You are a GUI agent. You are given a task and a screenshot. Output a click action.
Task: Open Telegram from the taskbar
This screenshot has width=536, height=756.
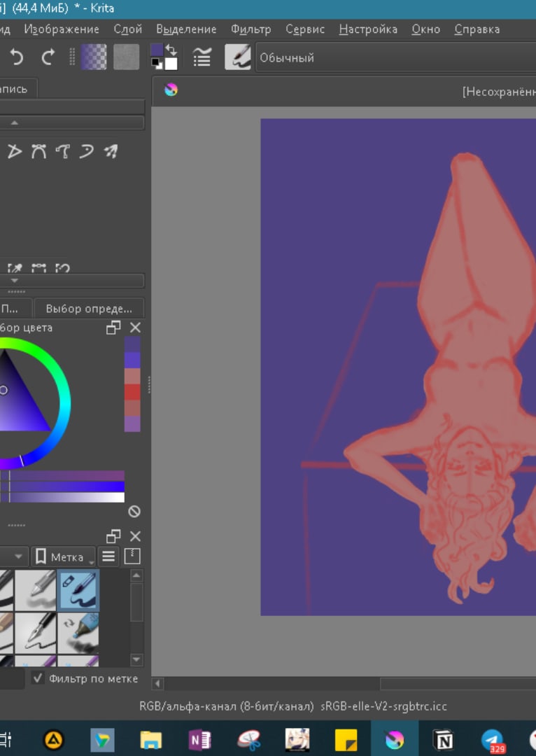tap(492, 740)
